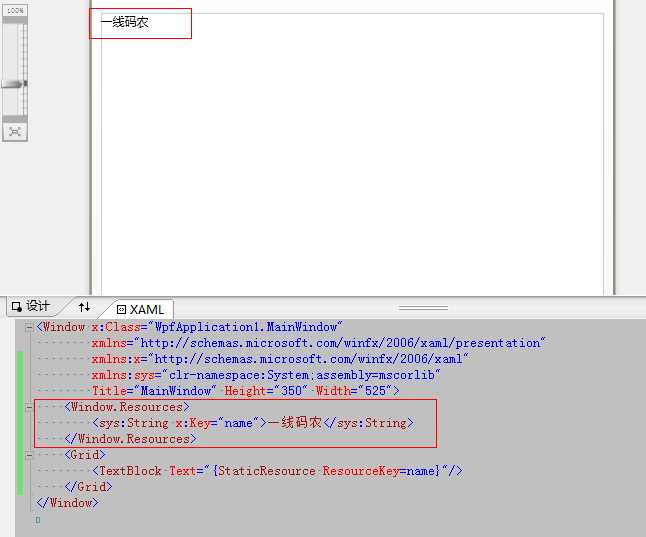The height and width of the screenshot is (537, 646).
Task: Click the TextBlock StaticResource line
Action: (277, 471)
